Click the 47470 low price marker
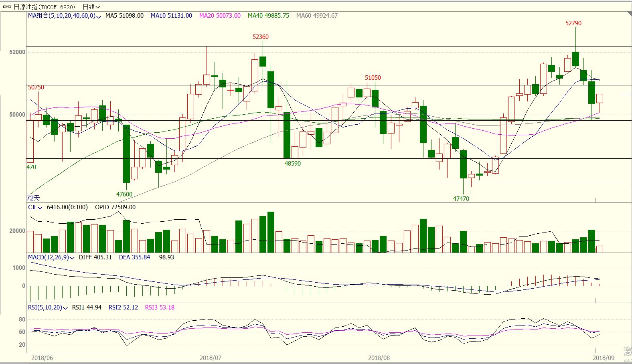Viewport: 632px width, 364px height. point(461,198)
